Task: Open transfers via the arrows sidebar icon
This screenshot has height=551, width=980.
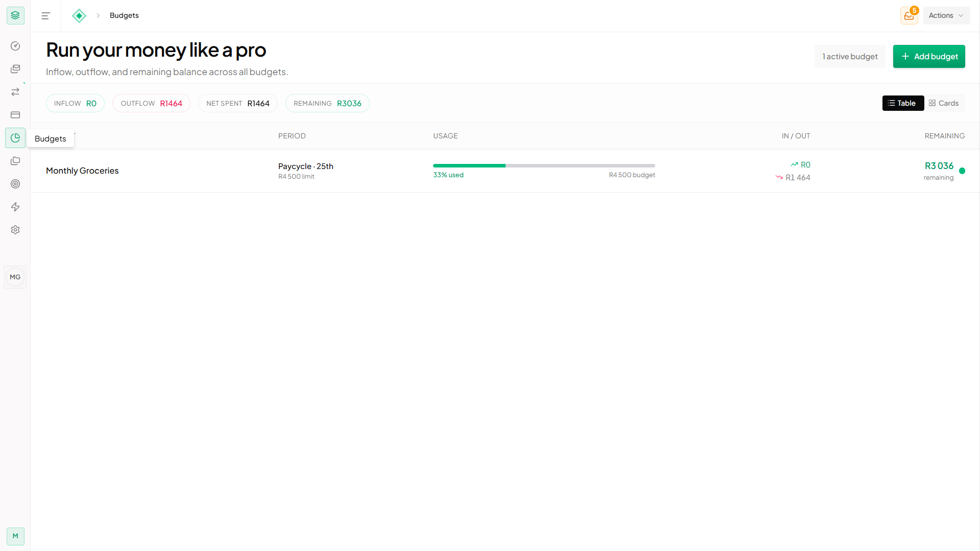Action: pyautogui.click(x=15, y=92)
